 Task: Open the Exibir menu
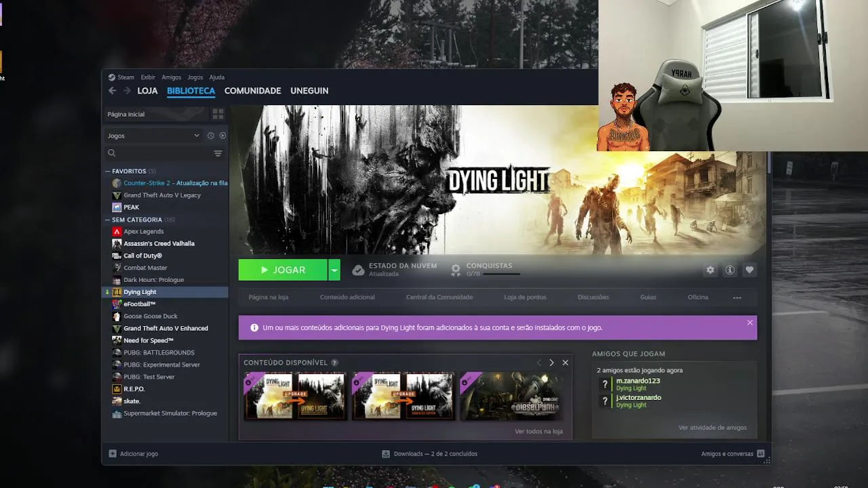point(148,77)
